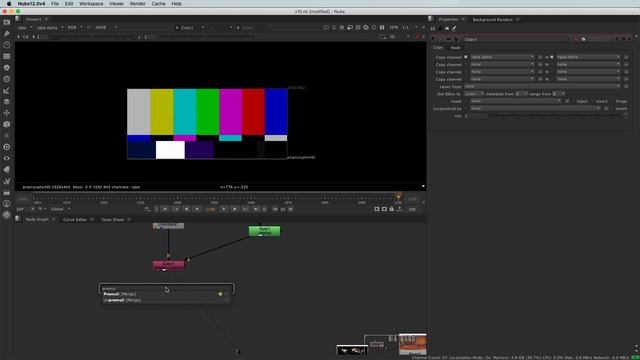Select Unpremult [Merge] from search results
Screen dimensions: 640x360
166,300
